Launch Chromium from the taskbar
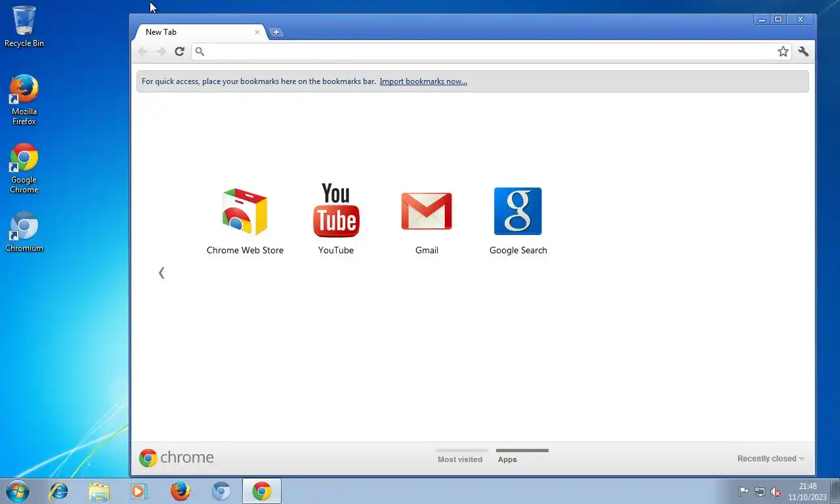Viewport: 840px width, 504px height. click(221, 491)
